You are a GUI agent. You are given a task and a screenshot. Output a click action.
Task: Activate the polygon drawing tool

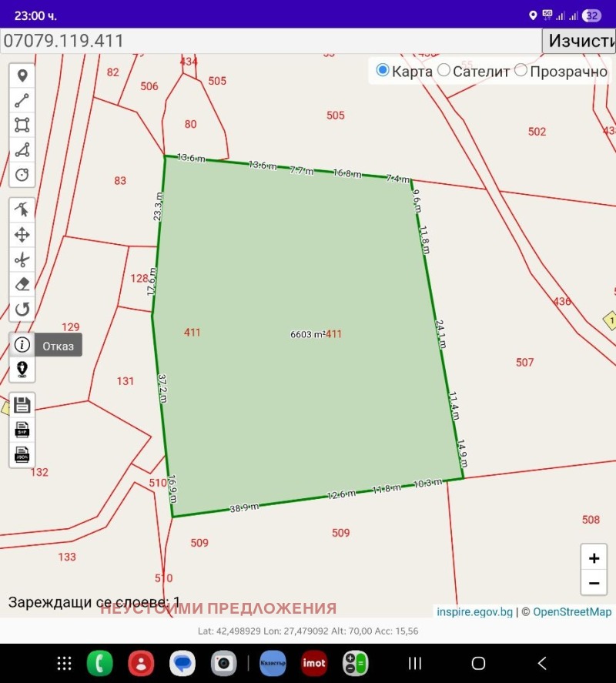(x=22, y=125)
